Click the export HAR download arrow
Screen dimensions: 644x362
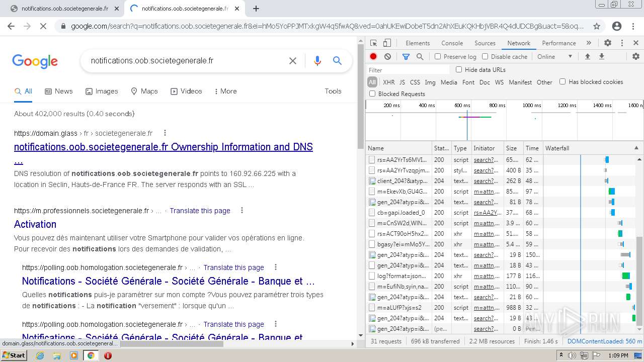[601, 57]
